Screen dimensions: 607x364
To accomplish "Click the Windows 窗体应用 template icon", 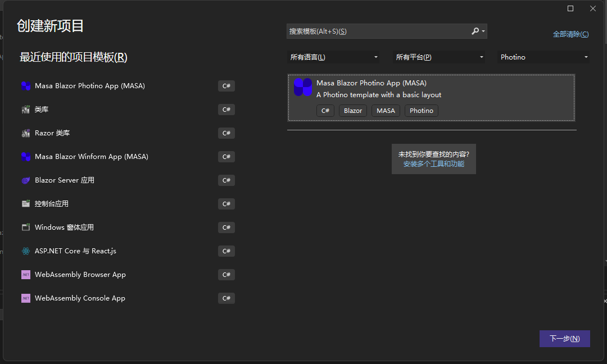I will click(x=26, y=227).
